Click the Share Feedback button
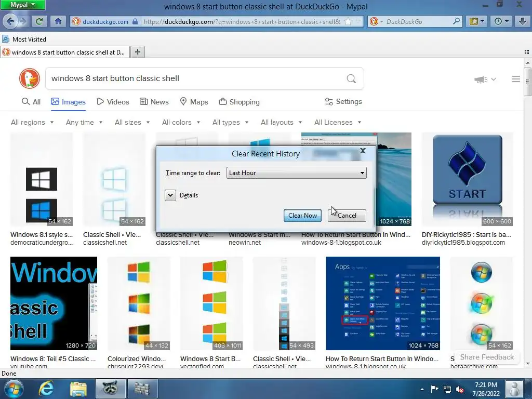The height and width of the screenshot is (399, 532). (x=487, y=357)
